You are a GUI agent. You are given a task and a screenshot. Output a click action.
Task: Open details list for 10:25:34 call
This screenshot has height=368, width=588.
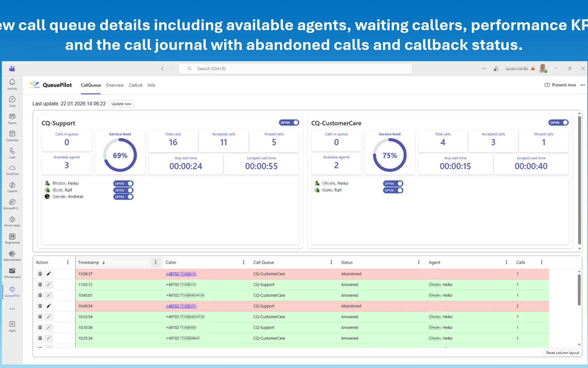(40, 338)
